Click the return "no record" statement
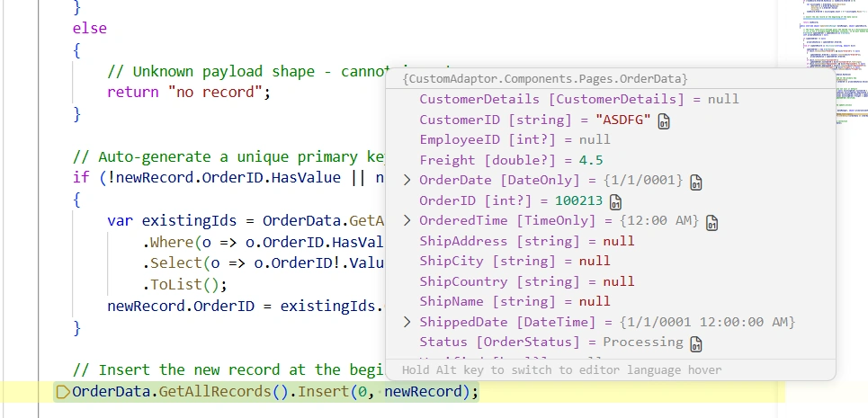868x418 pixels. 189,93
